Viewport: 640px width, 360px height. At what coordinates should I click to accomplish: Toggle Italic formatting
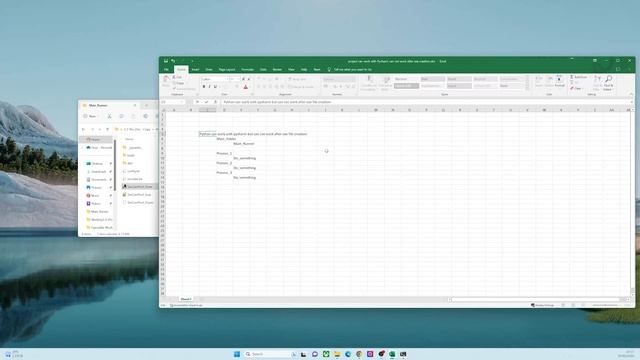point(209,87)
